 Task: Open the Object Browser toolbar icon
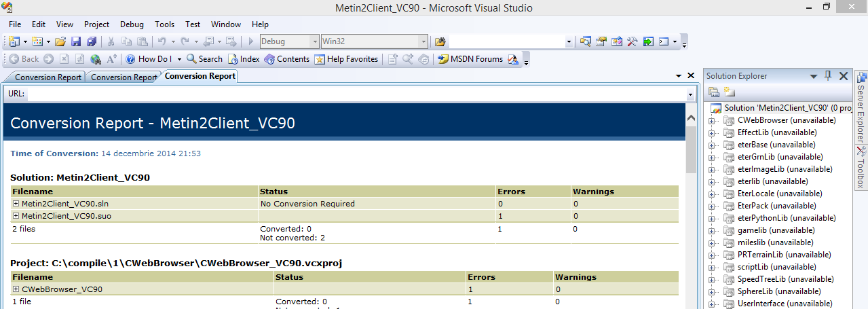617,41
